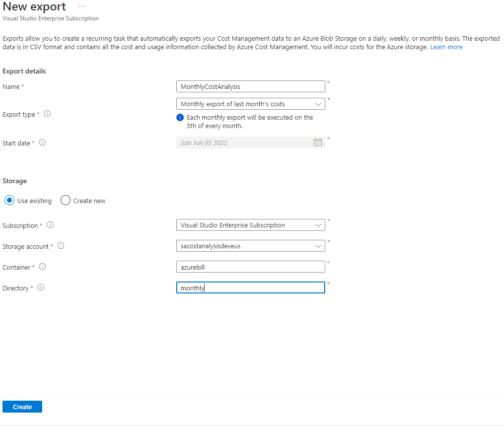Click the Start date field Sun Jun 05 2022
The height and width of the screenshot is (426, 504).
(250, 142)
